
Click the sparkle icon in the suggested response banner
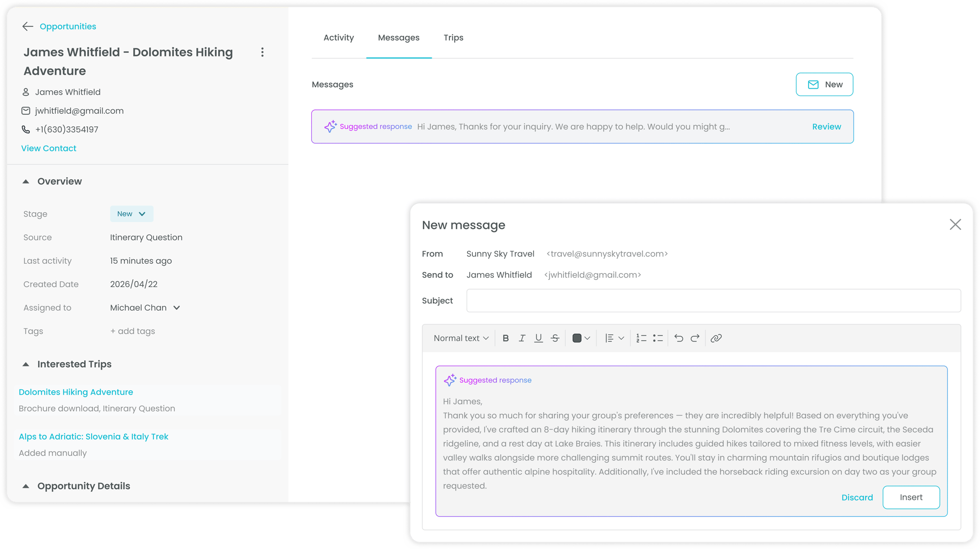[x=330, y=126]
